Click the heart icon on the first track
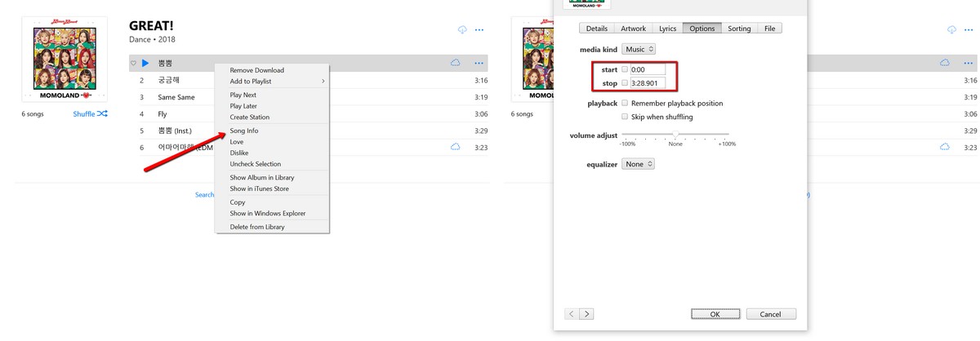The width and height of the screenshot is (980, 341). click(134, 63)
